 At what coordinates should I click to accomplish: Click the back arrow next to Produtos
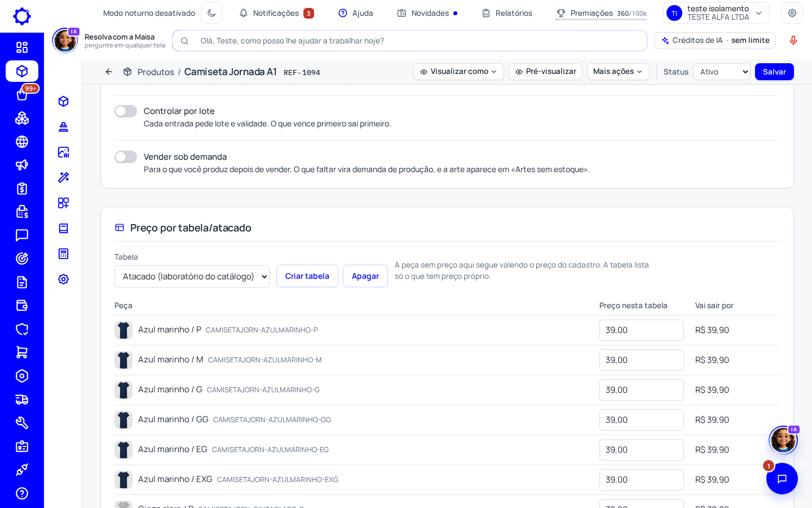(x=109, y=72)
